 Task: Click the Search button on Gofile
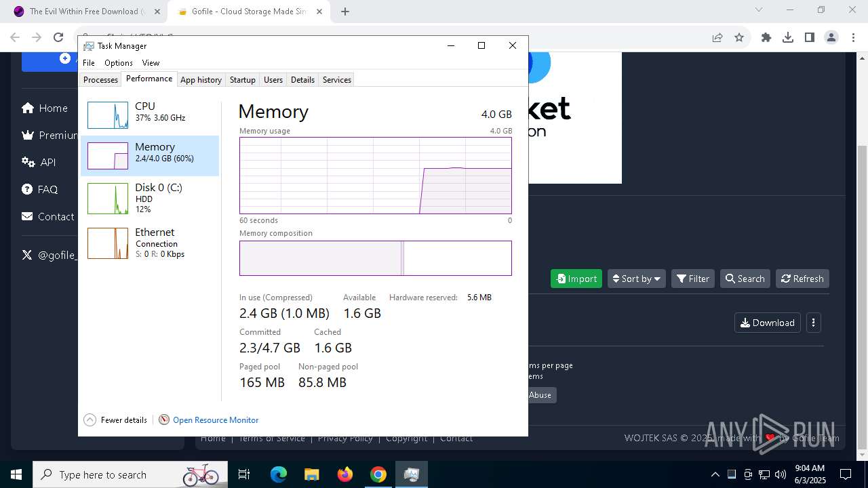click(745, 279)
